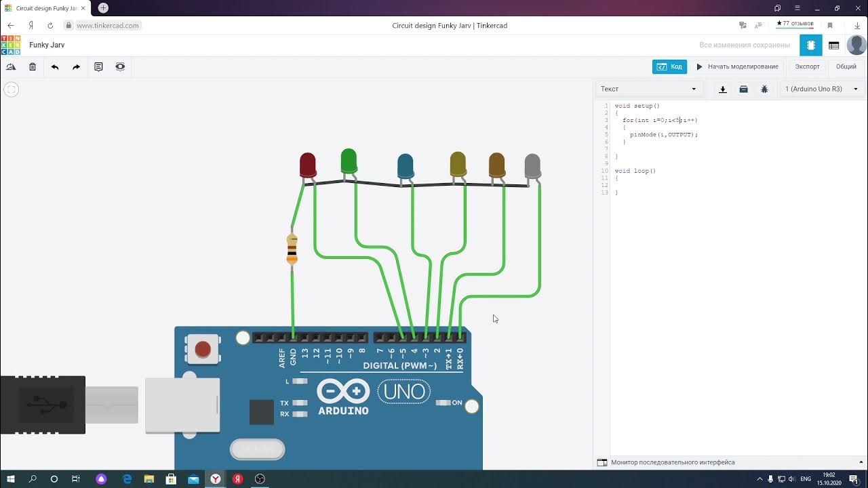
Task: Zoom to fit circuit view
Action: point(11,89)
